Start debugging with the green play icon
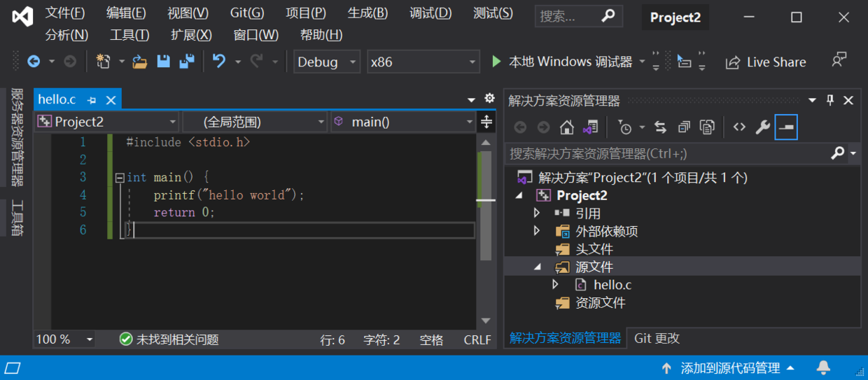 [496, 62]
